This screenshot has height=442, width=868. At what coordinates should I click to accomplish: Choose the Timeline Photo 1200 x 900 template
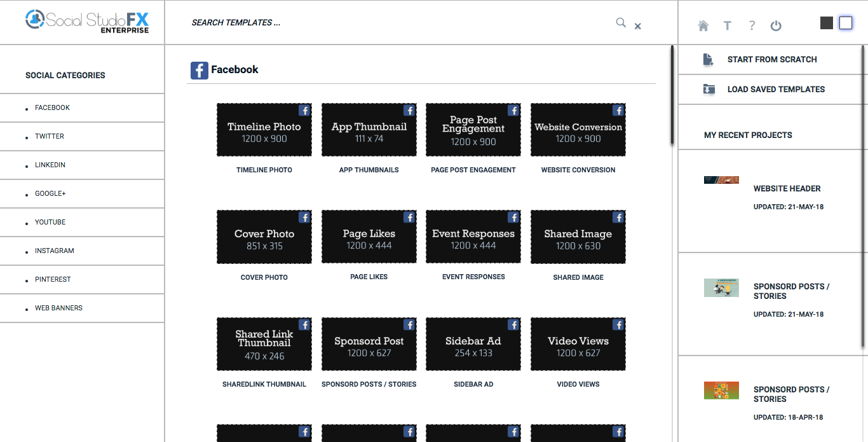264,130
